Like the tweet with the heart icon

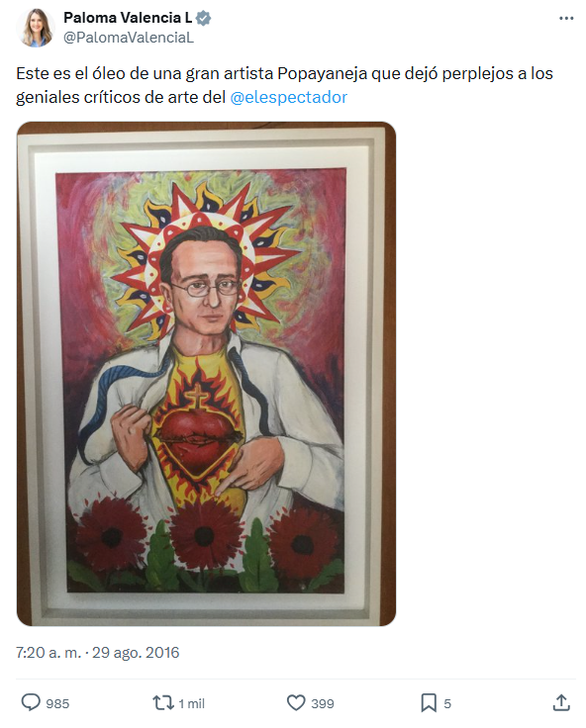tap(296, 703)
